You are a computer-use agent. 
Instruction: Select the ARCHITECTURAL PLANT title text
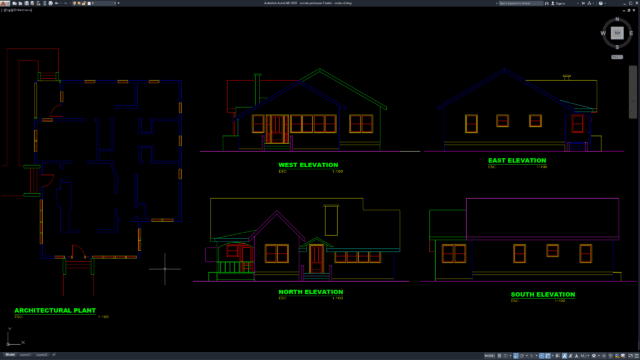(55, 310)
